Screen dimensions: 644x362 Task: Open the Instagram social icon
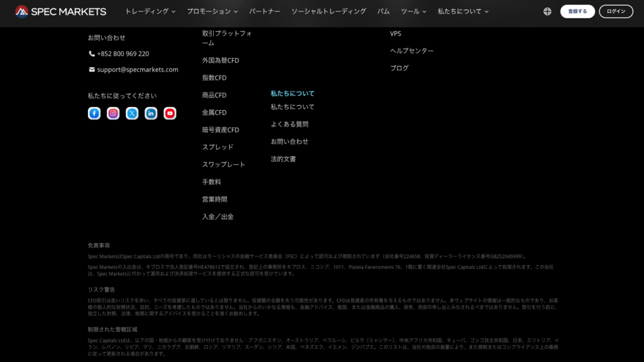click(x=113, y=113)
